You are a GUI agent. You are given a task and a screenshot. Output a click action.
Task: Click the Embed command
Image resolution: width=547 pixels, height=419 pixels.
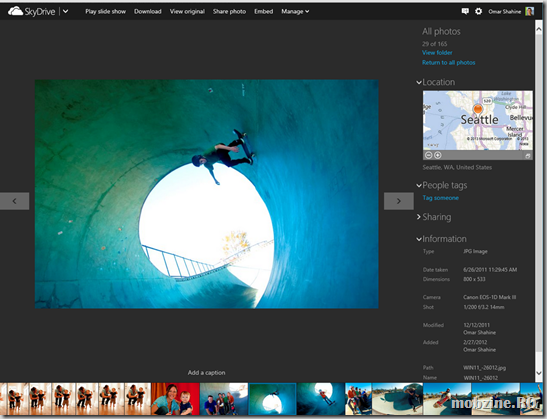pos(263,12)
